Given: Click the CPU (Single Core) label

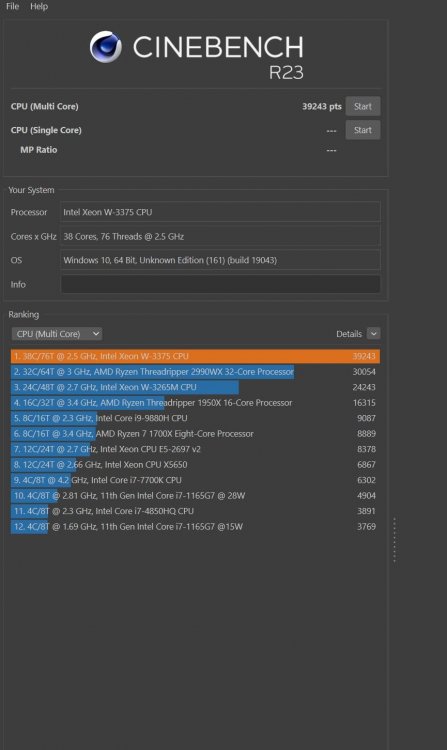Looking at the screenshot, I should [x=46, y=130].
